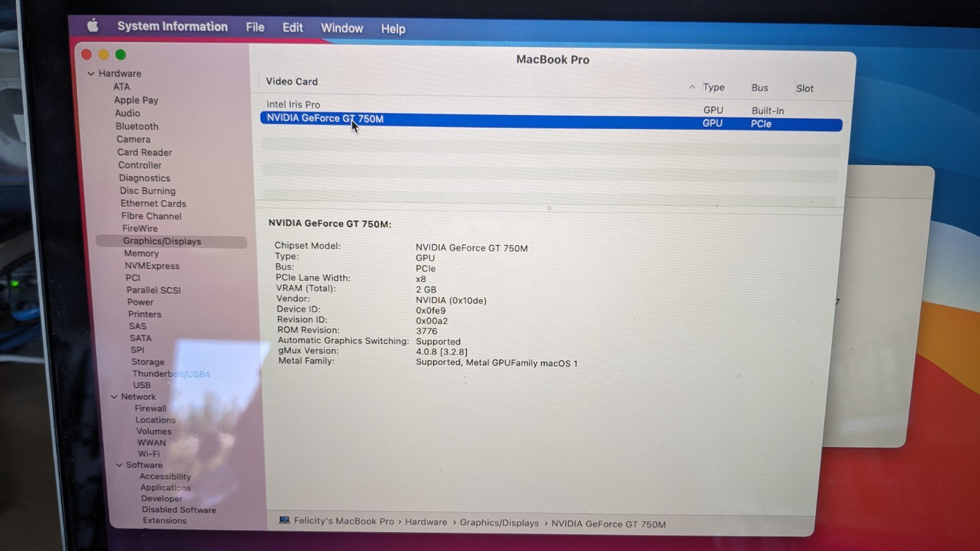980x551 pixels.
Task: Click Hardware in the path bar
Action: coord(426,522)
